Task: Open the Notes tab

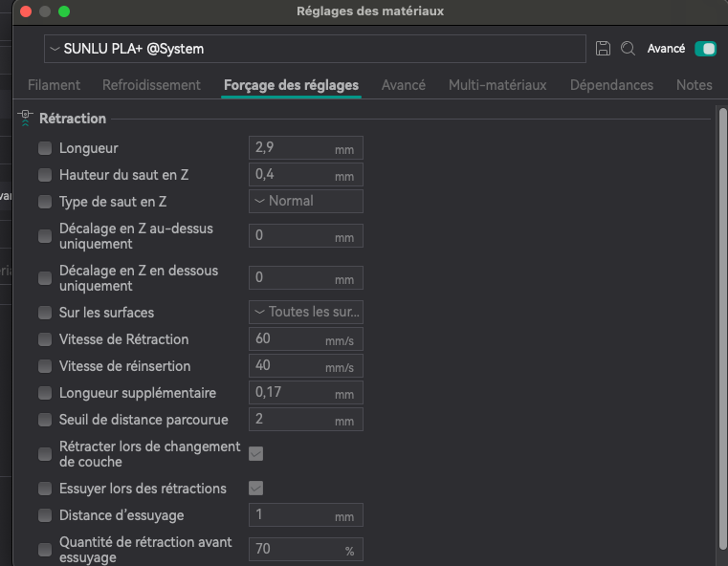Action: (694, 85)
